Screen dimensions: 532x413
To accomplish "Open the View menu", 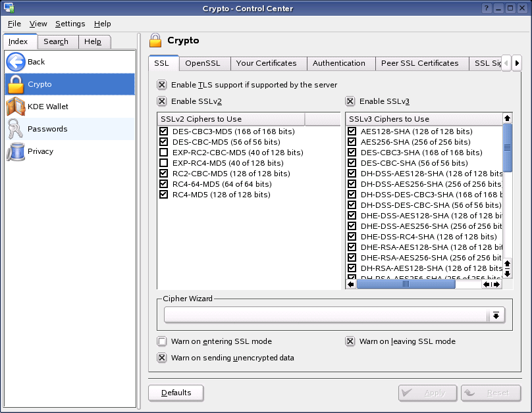I will click(x=38, y=24).
